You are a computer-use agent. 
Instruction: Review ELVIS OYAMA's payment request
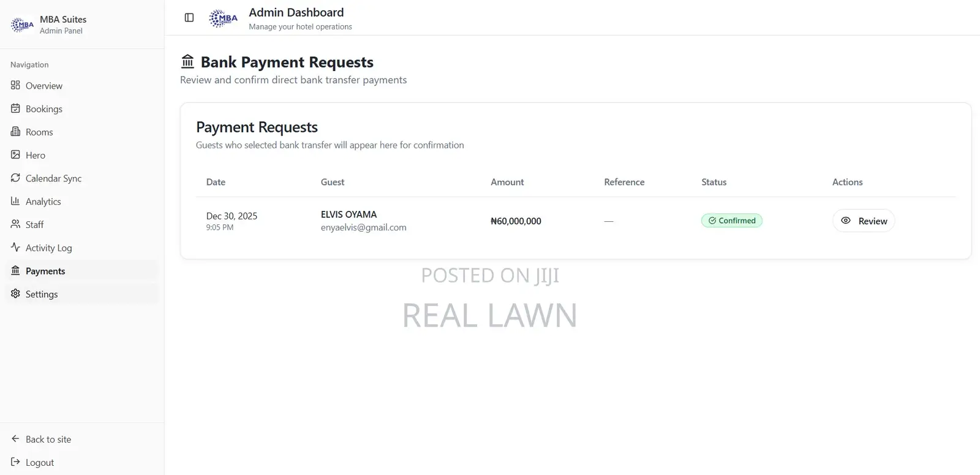click(x=864, y=221)
